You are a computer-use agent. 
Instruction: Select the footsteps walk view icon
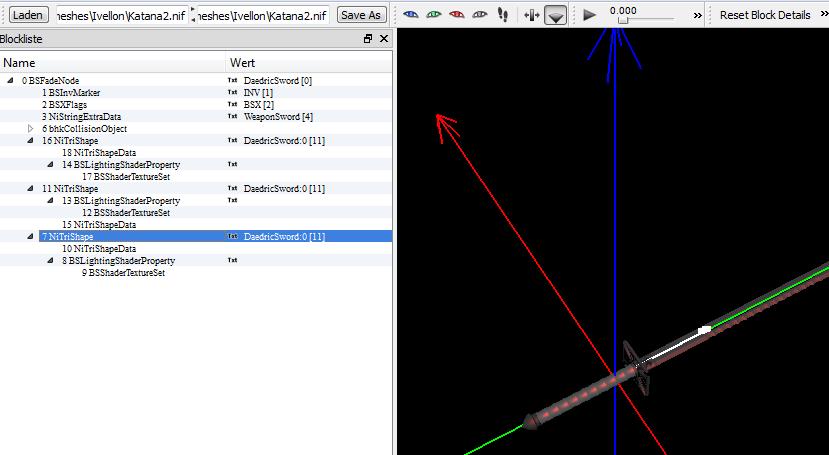503,15
